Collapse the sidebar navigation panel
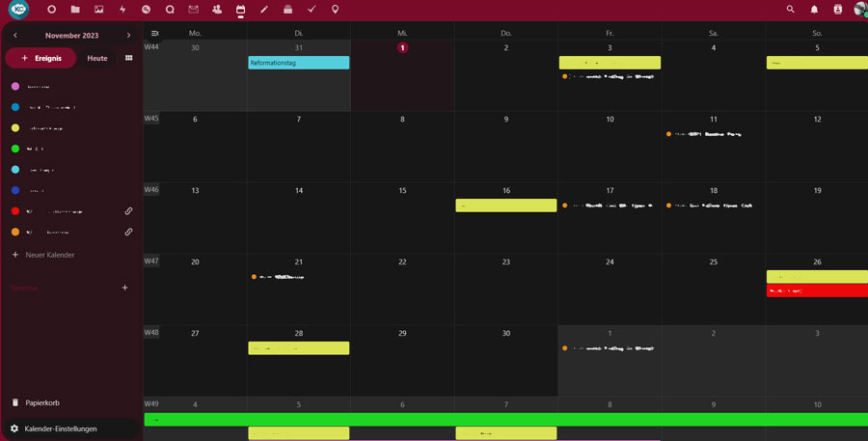 tap(155, 34)
